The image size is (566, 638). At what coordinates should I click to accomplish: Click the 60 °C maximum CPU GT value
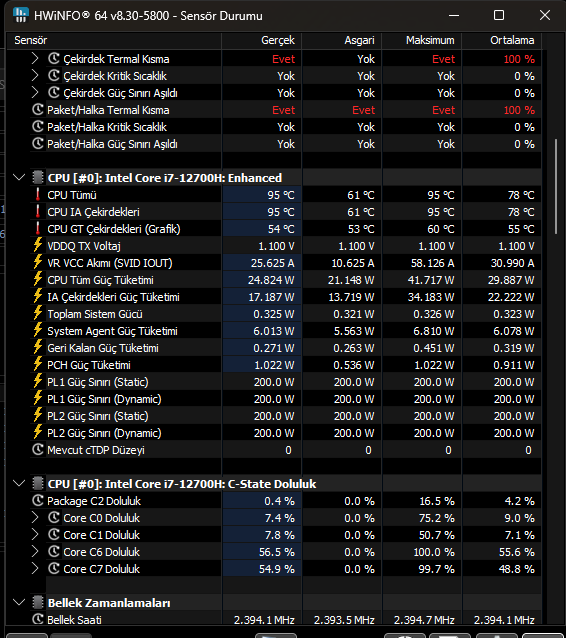pyautogui.click(x=441, y=229)
